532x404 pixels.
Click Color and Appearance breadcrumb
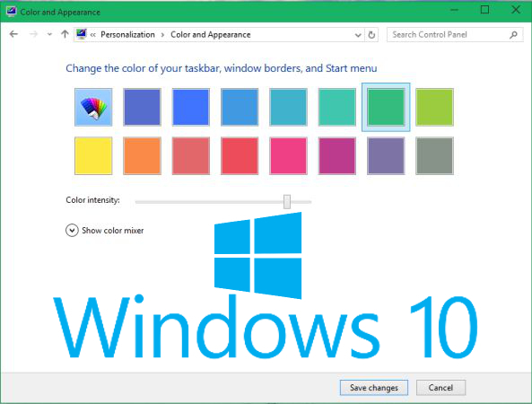211,35
